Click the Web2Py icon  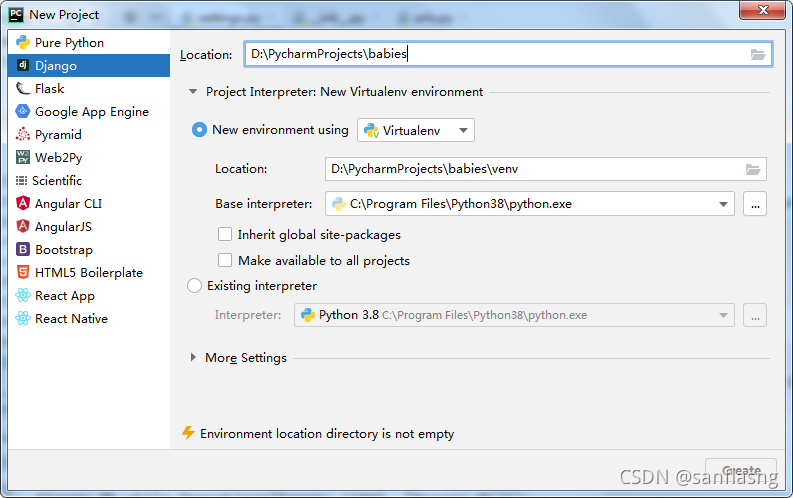click(23, 157)
